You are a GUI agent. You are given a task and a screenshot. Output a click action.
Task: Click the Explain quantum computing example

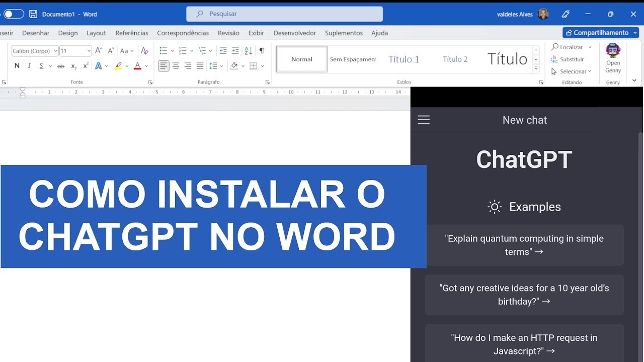pyautogui.click(x=524, y=245)
